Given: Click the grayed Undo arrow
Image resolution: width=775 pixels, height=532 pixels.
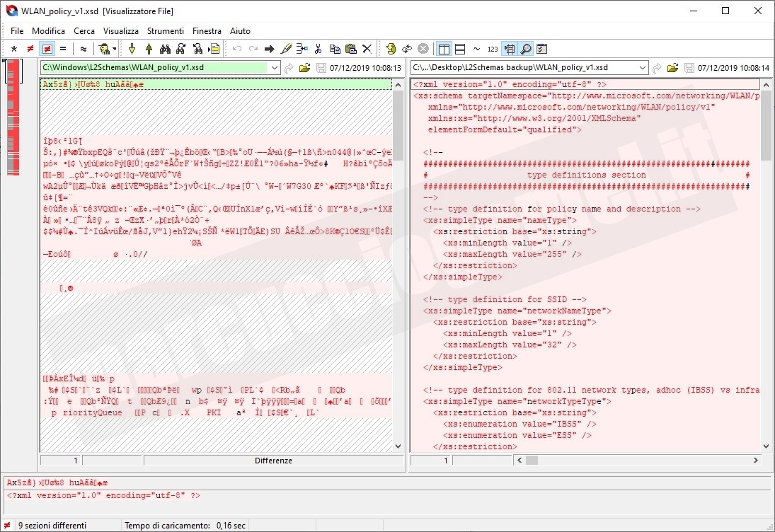Looking at the screenshot, I should click(237, 49).
